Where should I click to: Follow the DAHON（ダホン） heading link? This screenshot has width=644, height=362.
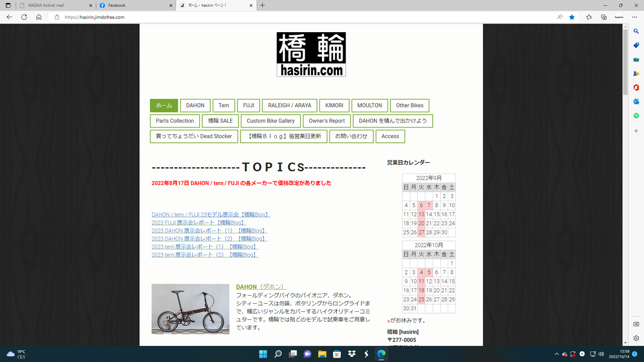pyautogui.click(x=261, y=287)
